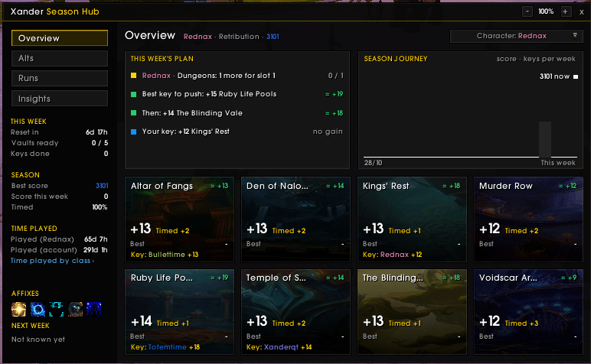Click the 'Played (account) 291d 1h' entry
Viewport: 591px width, 364px height.
(59, 250)
